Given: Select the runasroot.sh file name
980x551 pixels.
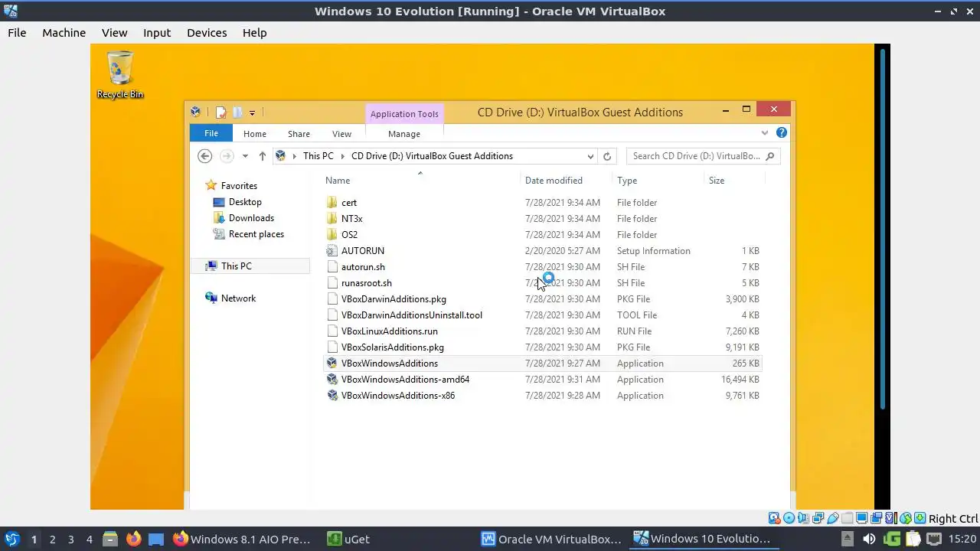Looking at the screenshot, I should [x=367, y=283].
